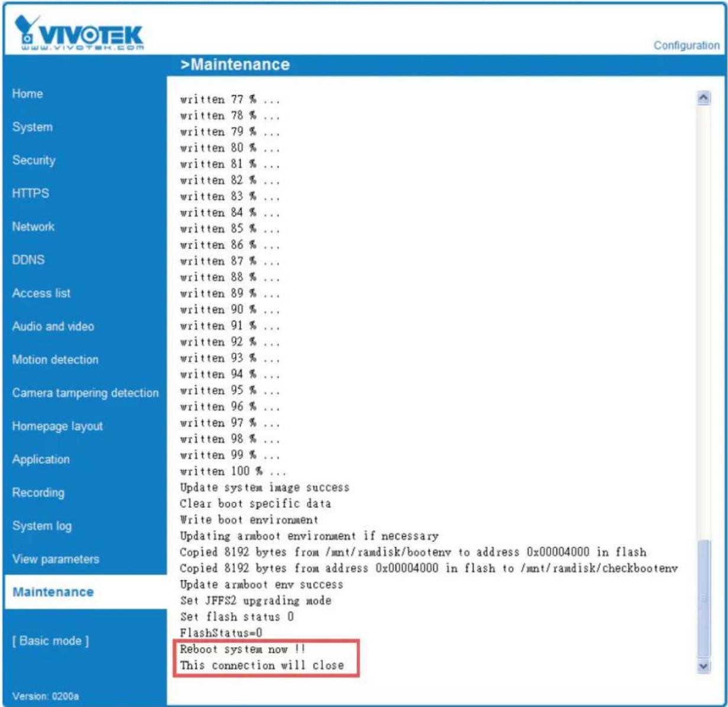
Task: Open the Home page
Action: 27,93
